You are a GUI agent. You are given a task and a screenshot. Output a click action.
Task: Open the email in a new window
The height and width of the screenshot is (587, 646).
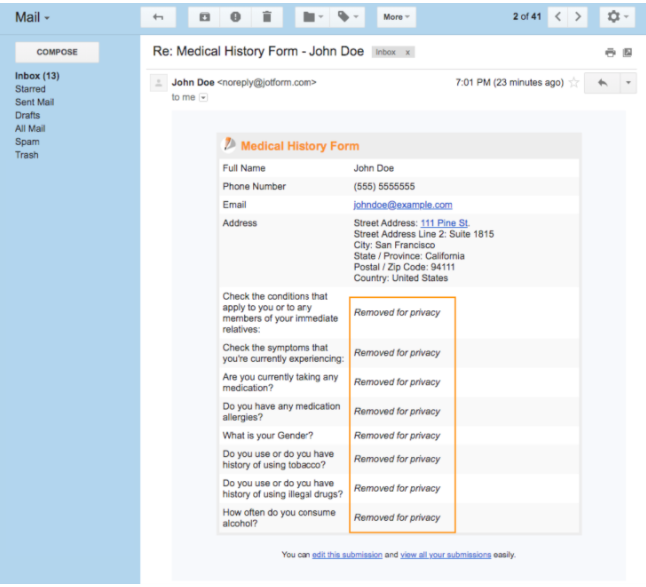(627, 52)
